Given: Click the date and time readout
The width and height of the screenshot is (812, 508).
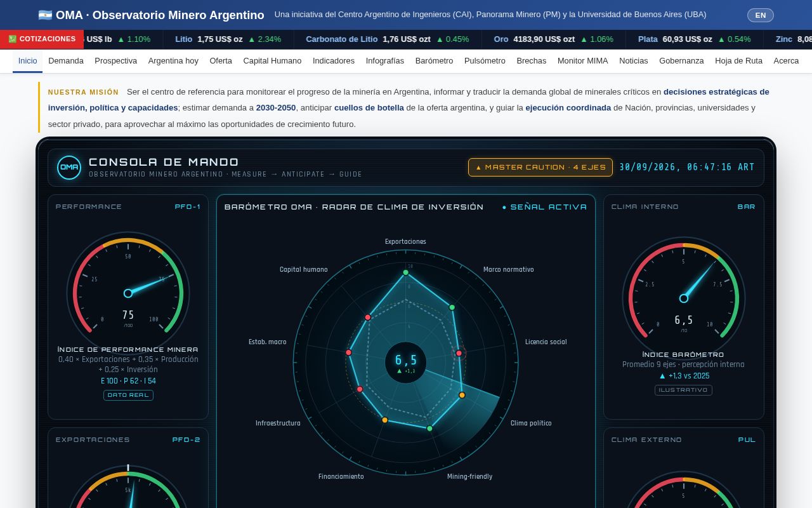Looking at the screenshot, I should [687, 167].
